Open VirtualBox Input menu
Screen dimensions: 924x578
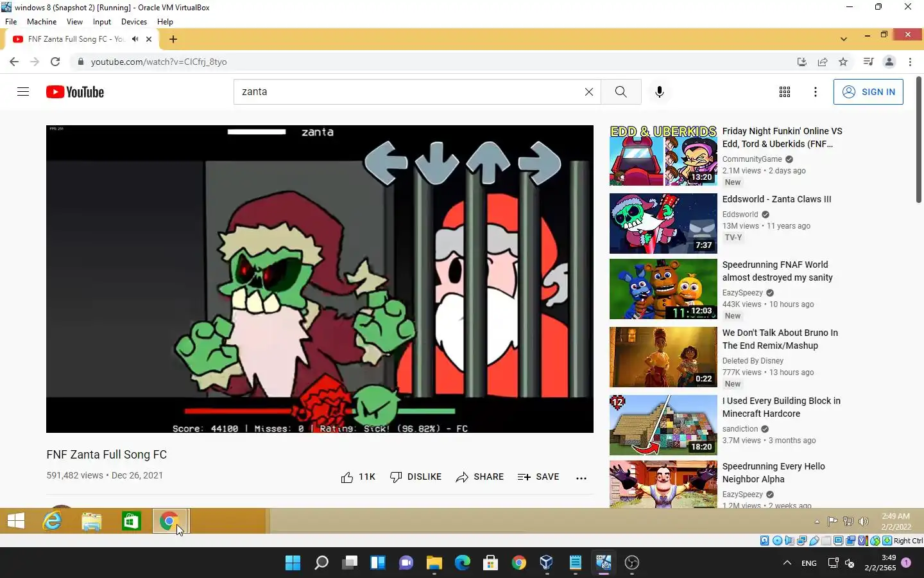click(102, 21)
